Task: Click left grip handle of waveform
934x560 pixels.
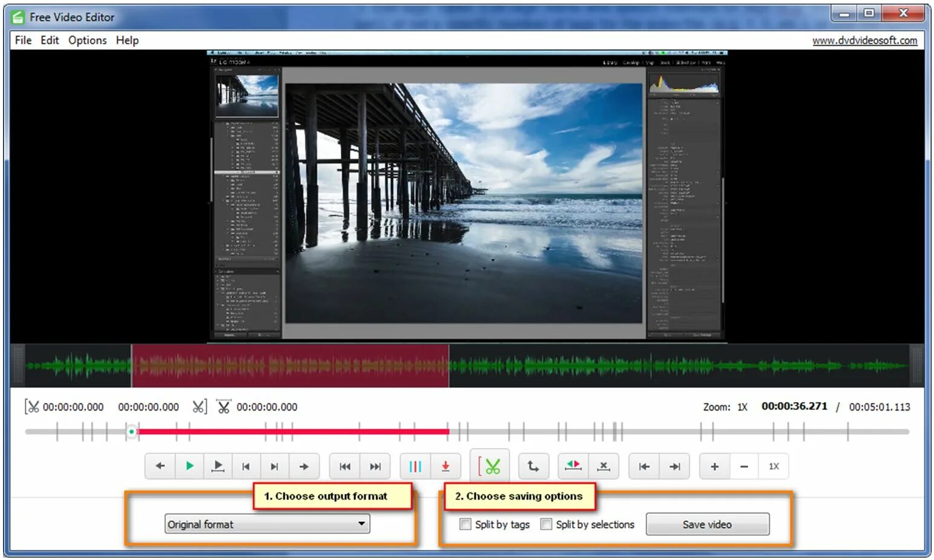Action: point(18,366)
